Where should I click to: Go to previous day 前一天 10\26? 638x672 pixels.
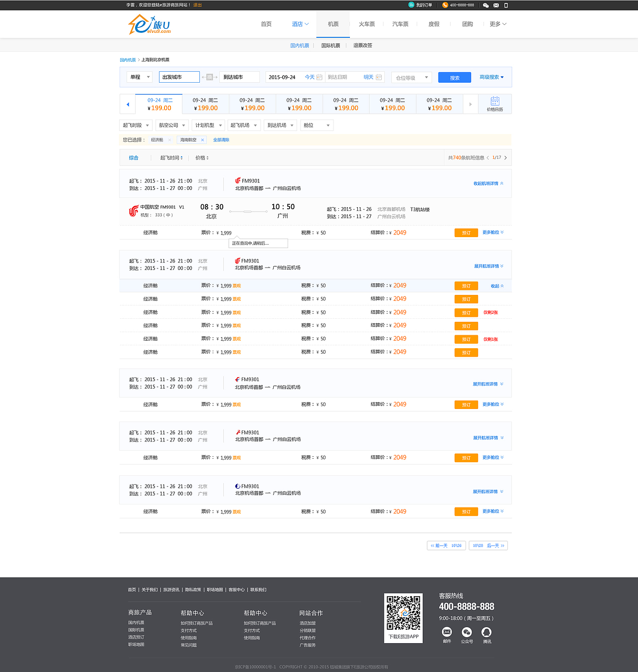point(446,545)
